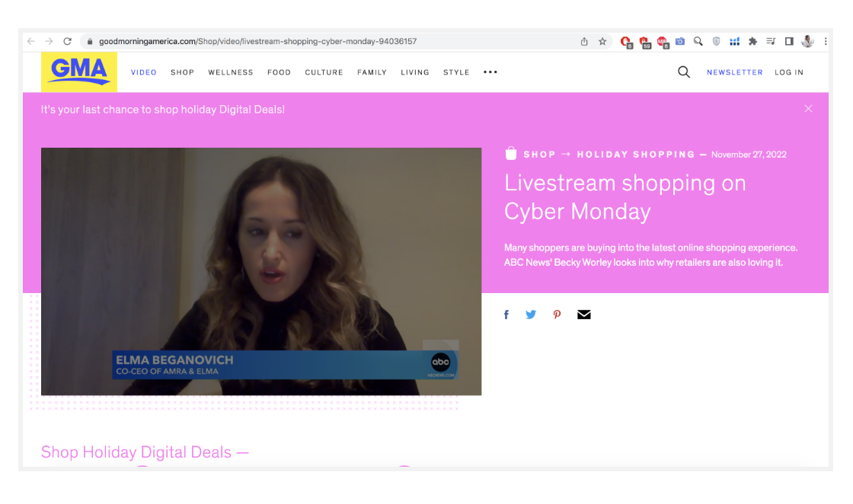Toggle the browser side panel icon

coord(789,41)
